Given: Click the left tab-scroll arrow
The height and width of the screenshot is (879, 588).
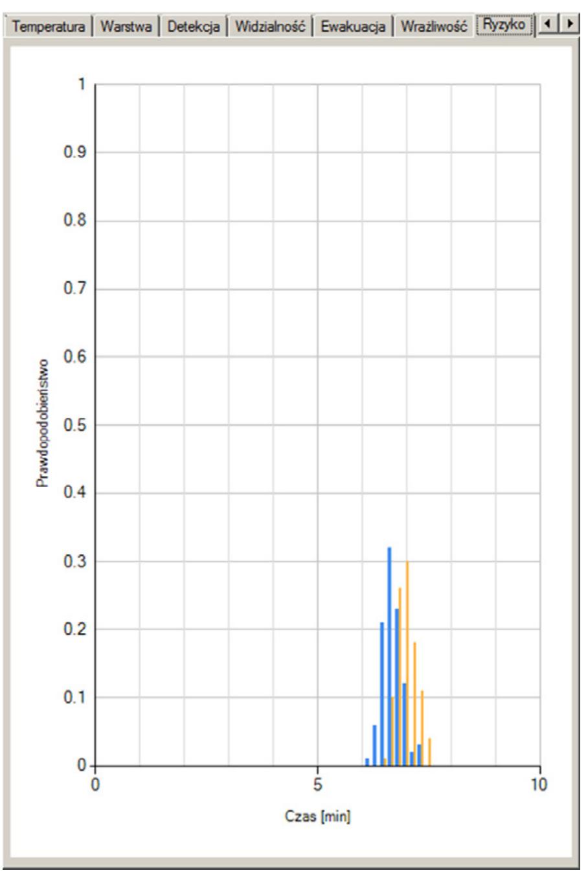Looking at the screenshot, I should pos(548,25).
